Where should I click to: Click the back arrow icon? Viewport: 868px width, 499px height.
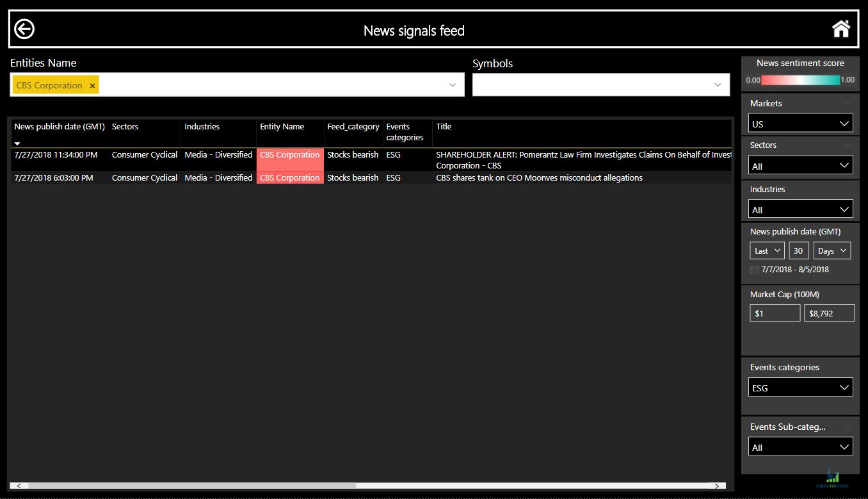24,29
